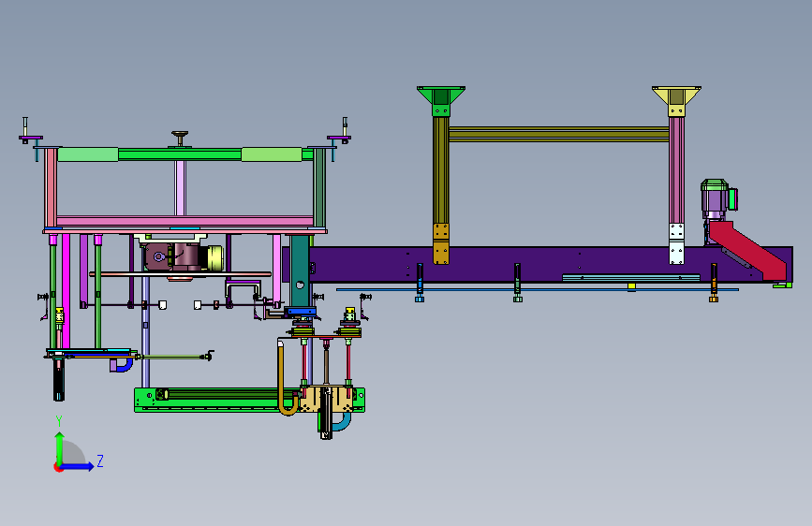Click the green Y axis arrow of the triad

60,448
